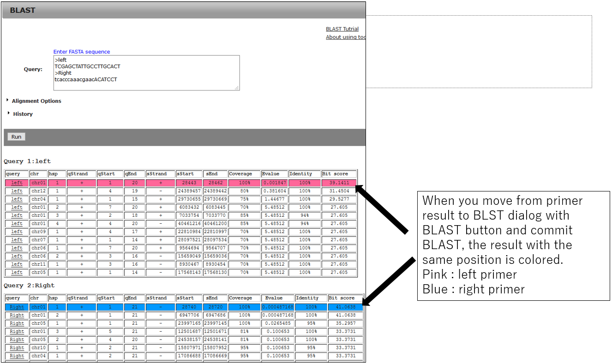Select the Bit score value 31.4504
This screenshot has width=612, height=364.
click(x=339, y=191)
